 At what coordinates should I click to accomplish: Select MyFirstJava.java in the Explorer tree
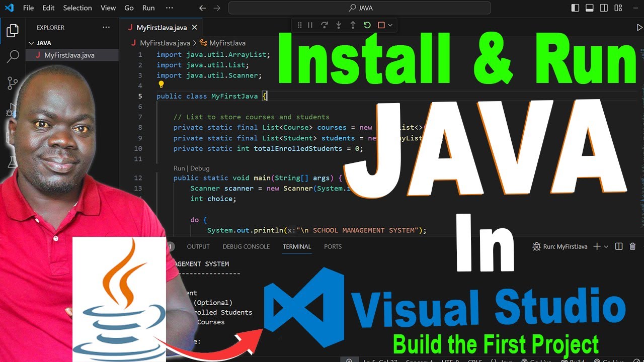(x=72, y=55)
